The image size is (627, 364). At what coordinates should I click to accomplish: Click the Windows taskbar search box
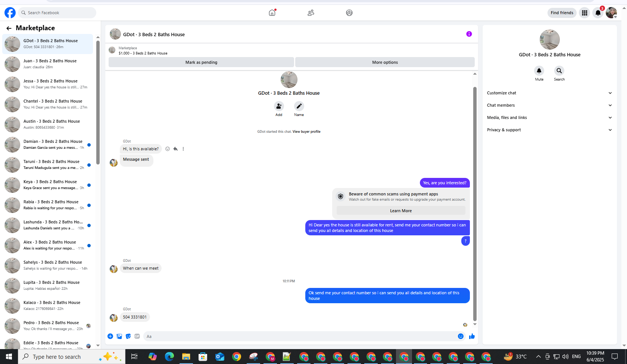[72, 357]
